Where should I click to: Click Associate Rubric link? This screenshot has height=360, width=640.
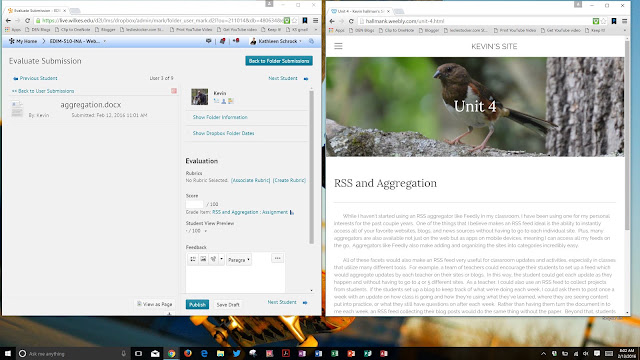point(251,180)
